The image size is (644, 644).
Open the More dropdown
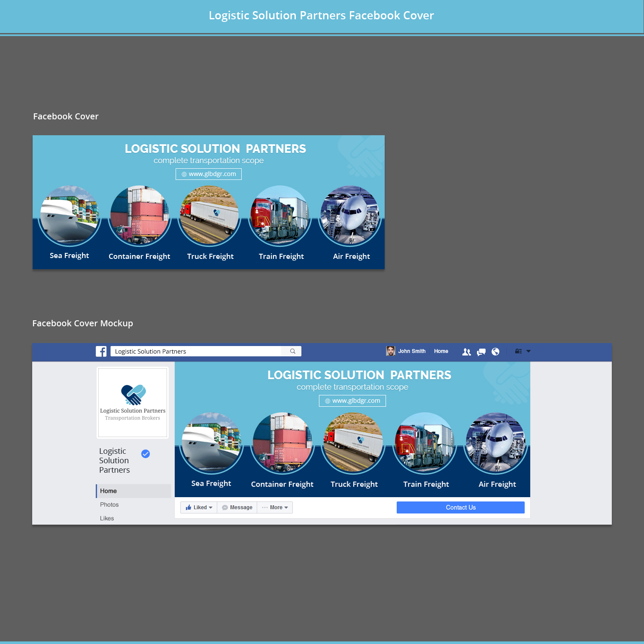click(x=275, y=507)
